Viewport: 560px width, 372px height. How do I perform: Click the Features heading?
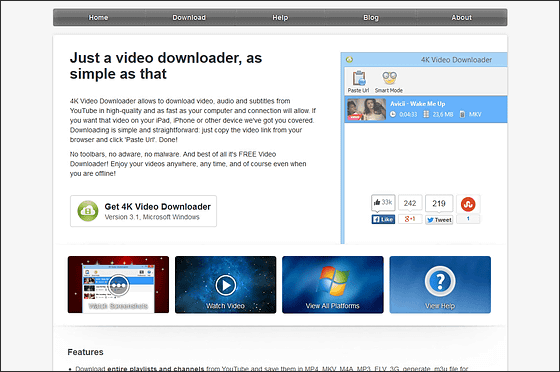point(85,352)
